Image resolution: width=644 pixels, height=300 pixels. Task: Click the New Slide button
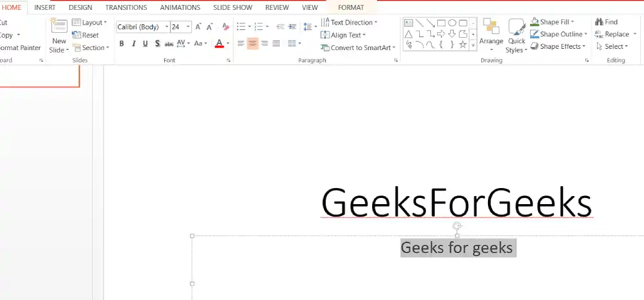click(59, 36)
